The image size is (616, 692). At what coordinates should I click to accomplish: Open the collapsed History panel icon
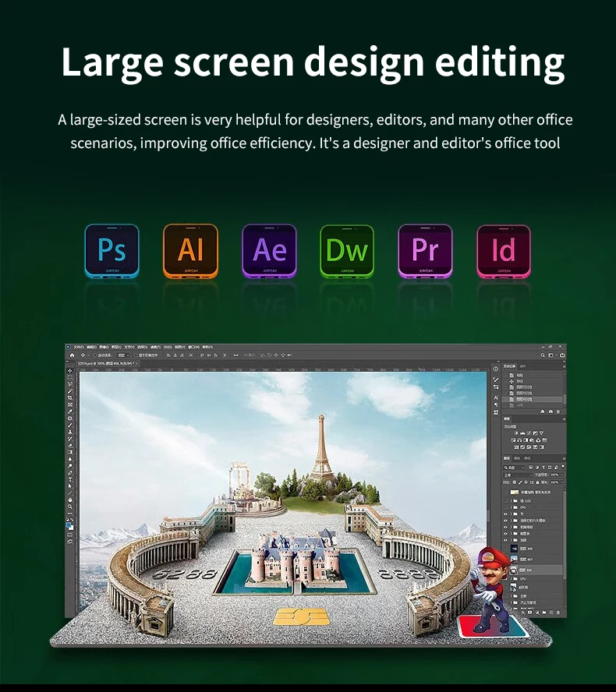coord(496,369)
